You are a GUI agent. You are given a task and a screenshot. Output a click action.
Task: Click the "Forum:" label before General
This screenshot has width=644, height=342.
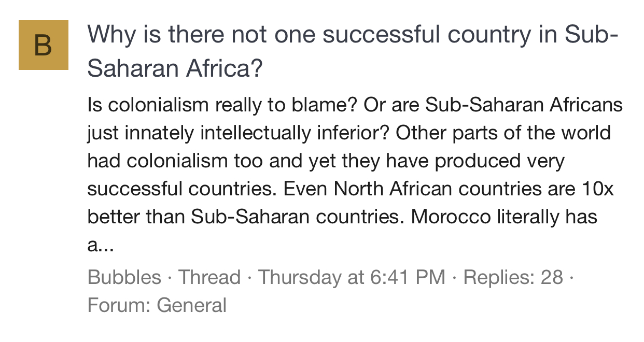coord(120,305)
